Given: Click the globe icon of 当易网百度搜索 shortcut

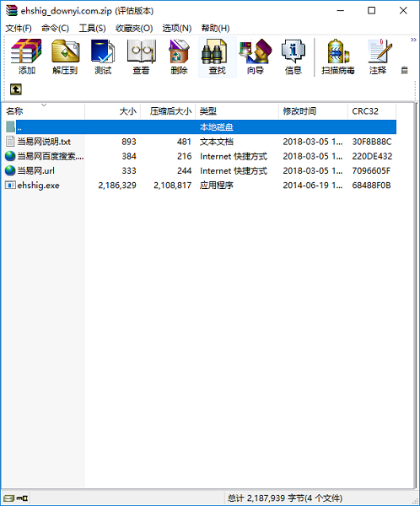Looking at the screenshot, I should 10,156.
